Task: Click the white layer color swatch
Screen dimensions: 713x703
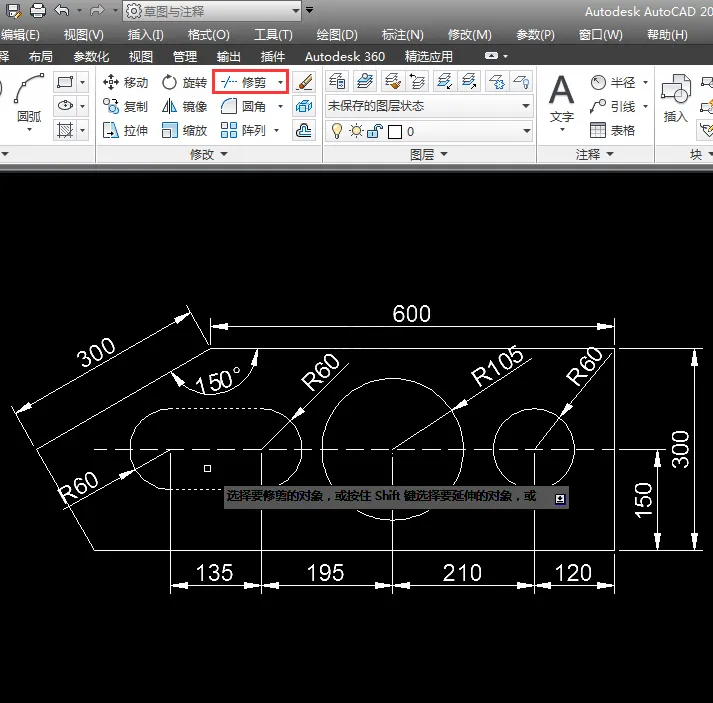Action: click(395, 131)
